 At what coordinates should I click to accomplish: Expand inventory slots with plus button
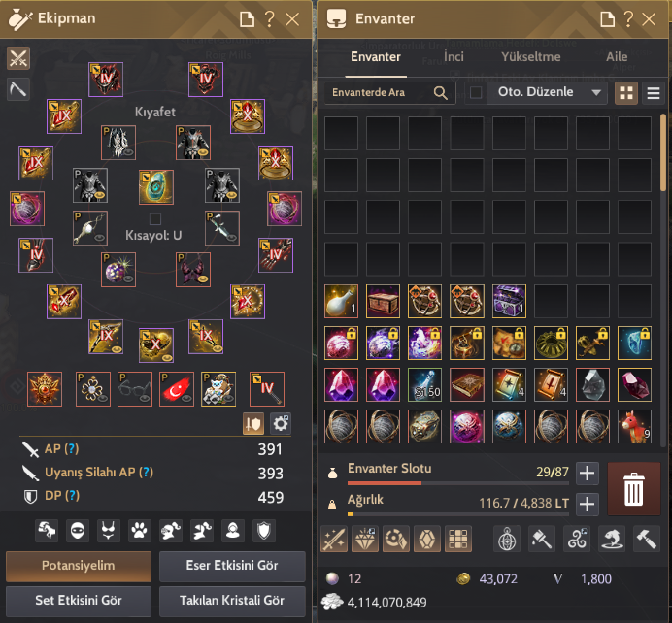pos(588,474)
